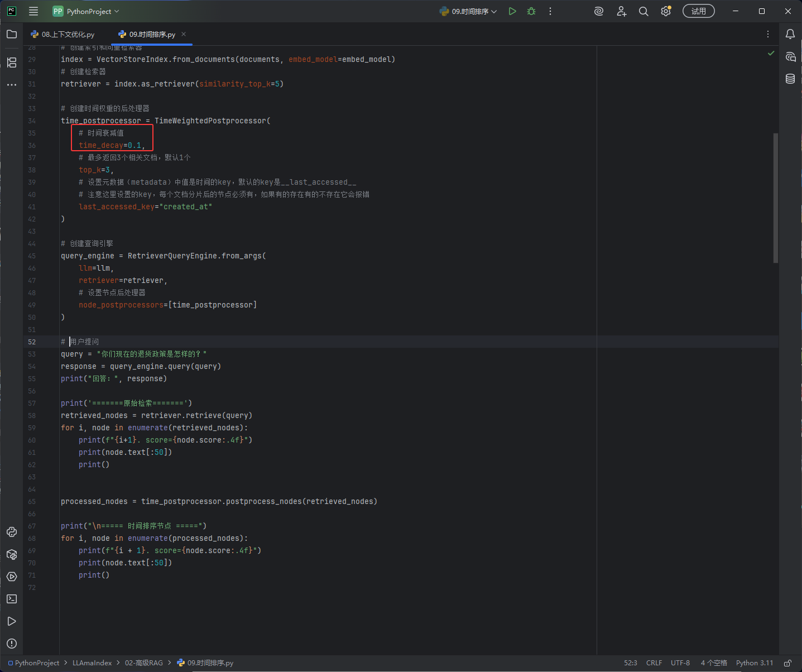Open the main hamburger menu
Screen dimensions: 802x672
[33, 11]
